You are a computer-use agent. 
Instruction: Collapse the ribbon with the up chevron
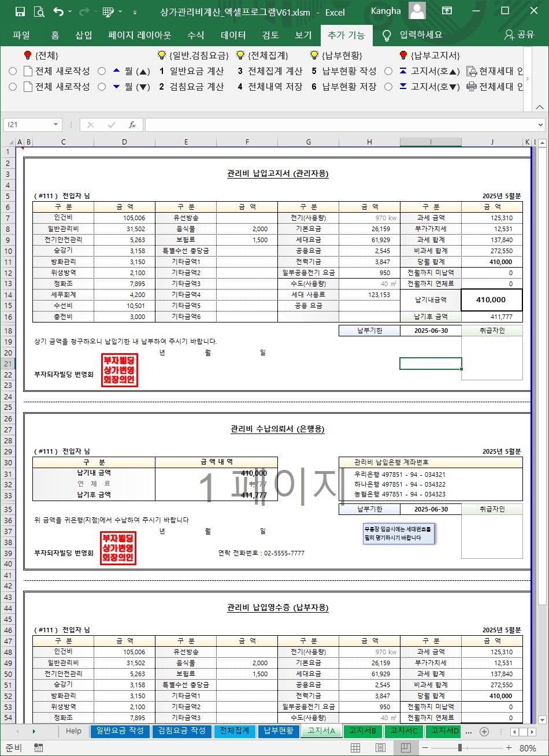539,107
